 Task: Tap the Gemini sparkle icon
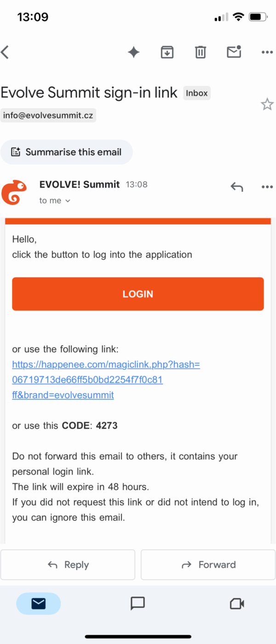(x=133, y=52)
